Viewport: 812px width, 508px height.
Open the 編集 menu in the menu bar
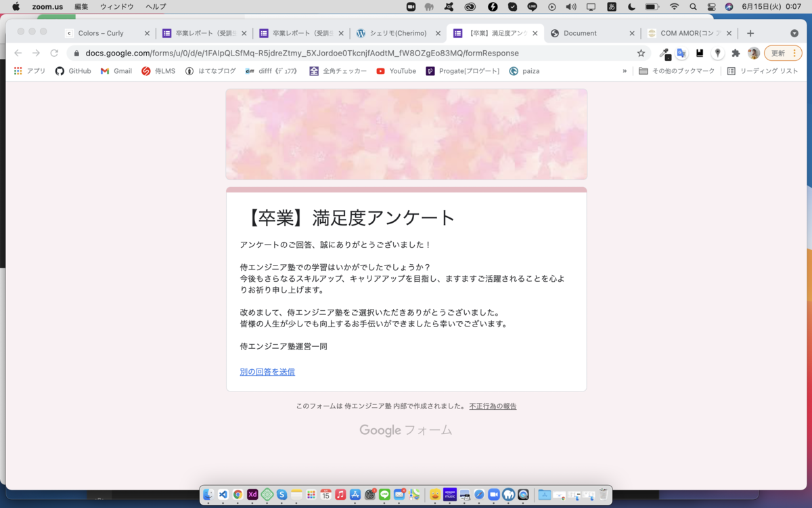81,6
